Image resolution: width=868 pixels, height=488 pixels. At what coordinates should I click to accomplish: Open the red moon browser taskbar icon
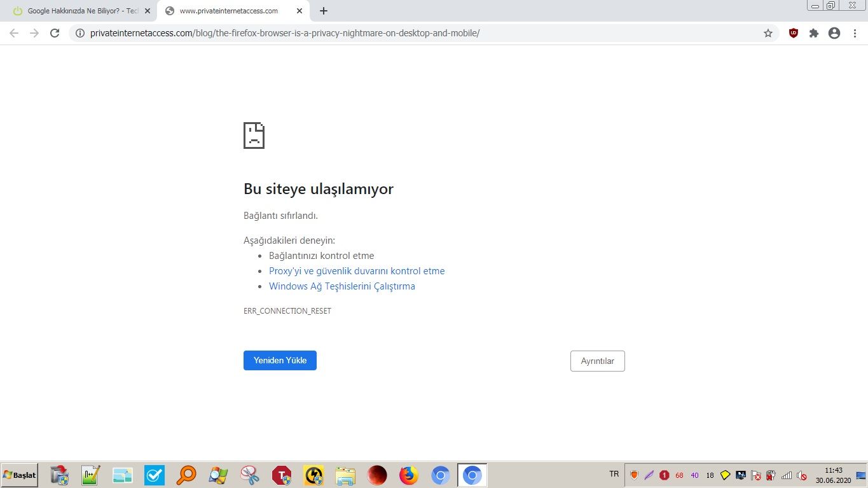tap(377, 475)
